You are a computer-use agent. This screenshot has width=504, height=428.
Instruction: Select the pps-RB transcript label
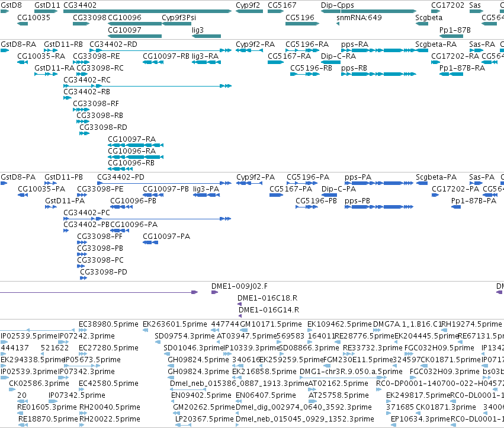pos(354,68)
